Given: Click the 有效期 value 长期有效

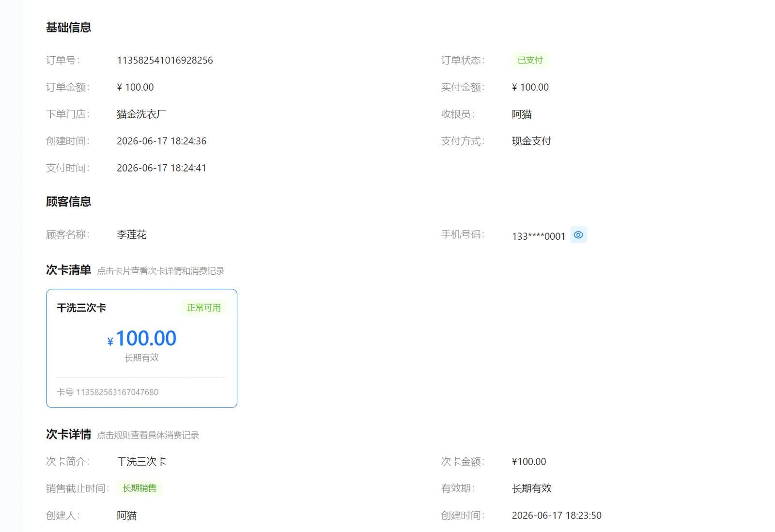Looking at the screenshot, I should tap(532, 489).
